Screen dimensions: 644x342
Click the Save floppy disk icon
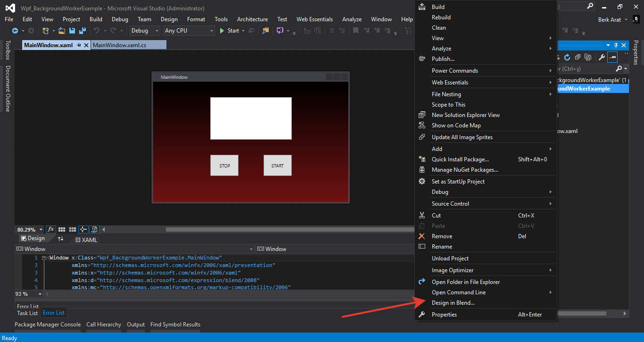pos(72,31)
